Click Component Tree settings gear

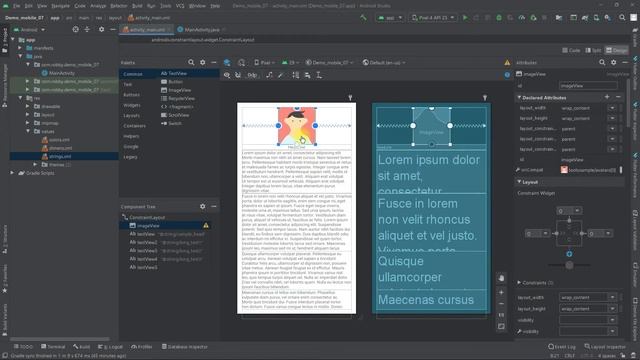point(202,207)
